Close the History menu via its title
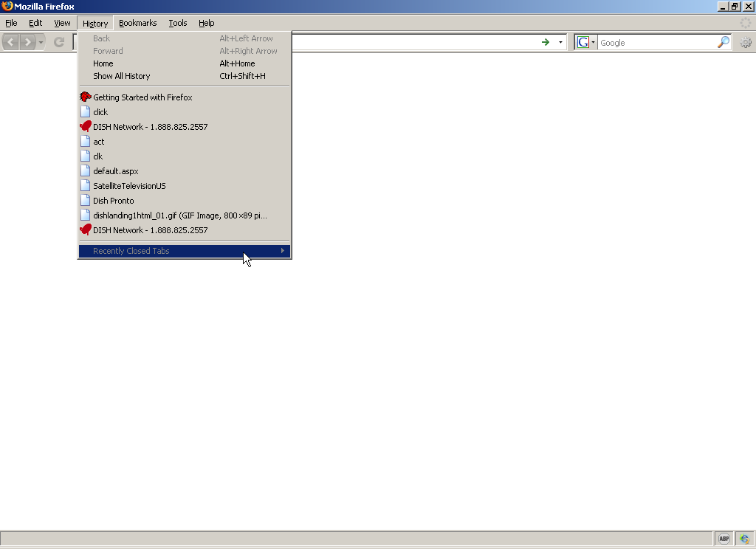Viewport: 756px width, 549px height. click(95, 23)
